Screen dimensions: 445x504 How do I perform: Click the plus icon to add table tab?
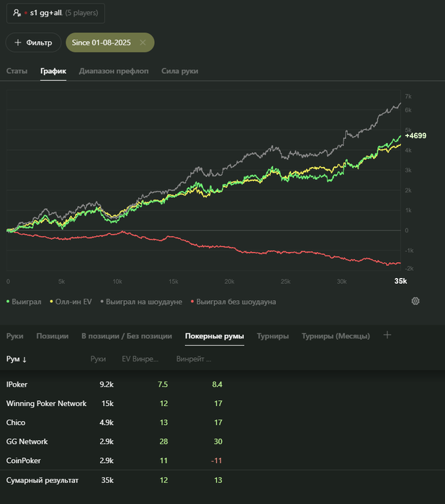[387, 335]
